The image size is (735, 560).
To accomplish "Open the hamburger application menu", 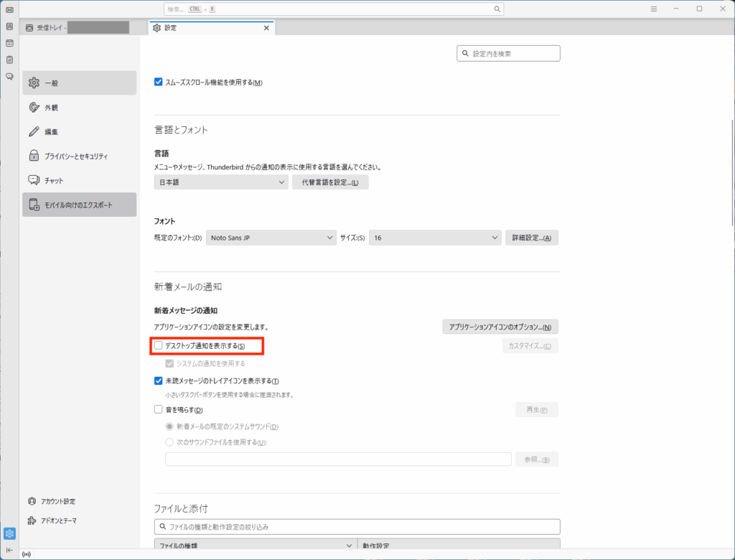I will [x=654, y=9].
